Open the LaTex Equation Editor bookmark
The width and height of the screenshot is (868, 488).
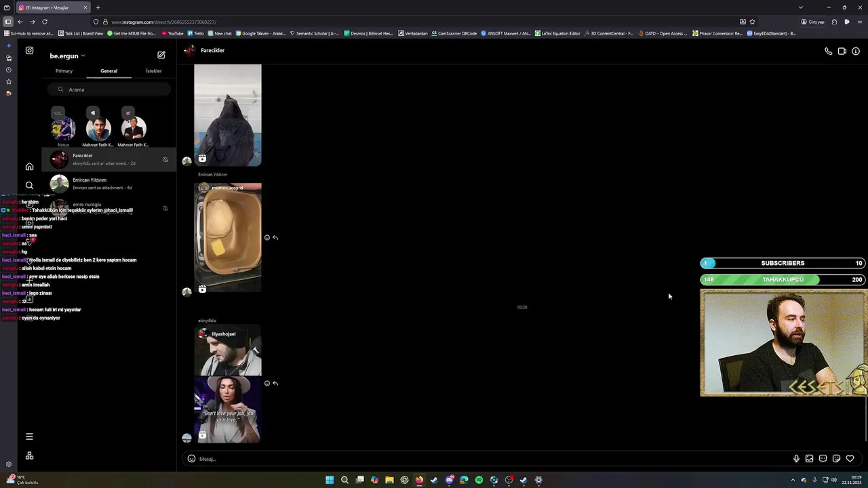(x=557, y=33)
